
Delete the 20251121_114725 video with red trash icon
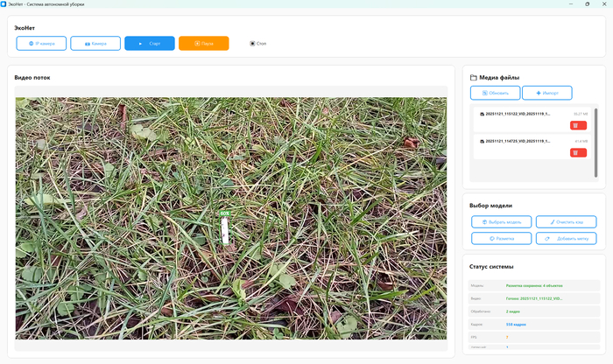click(x=578, y=152)
